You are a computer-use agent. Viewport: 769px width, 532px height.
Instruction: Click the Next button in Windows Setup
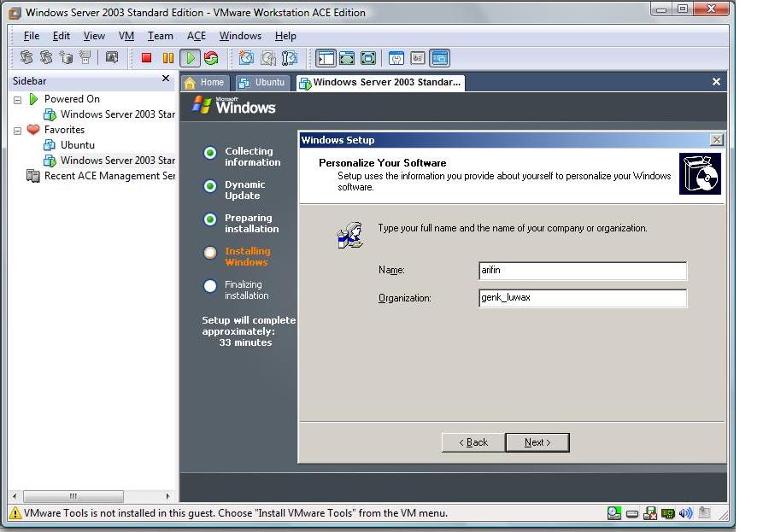(537, 442)
